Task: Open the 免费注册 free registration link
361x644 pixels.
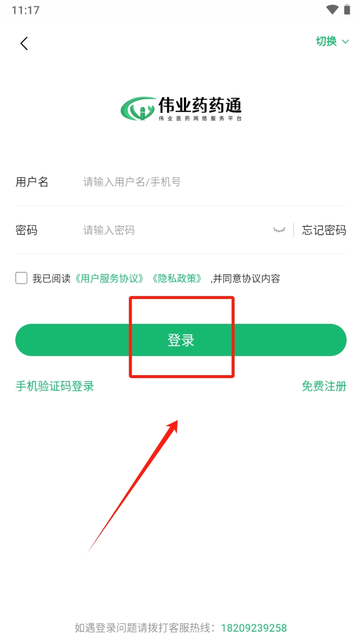Action: coord(324,386)
